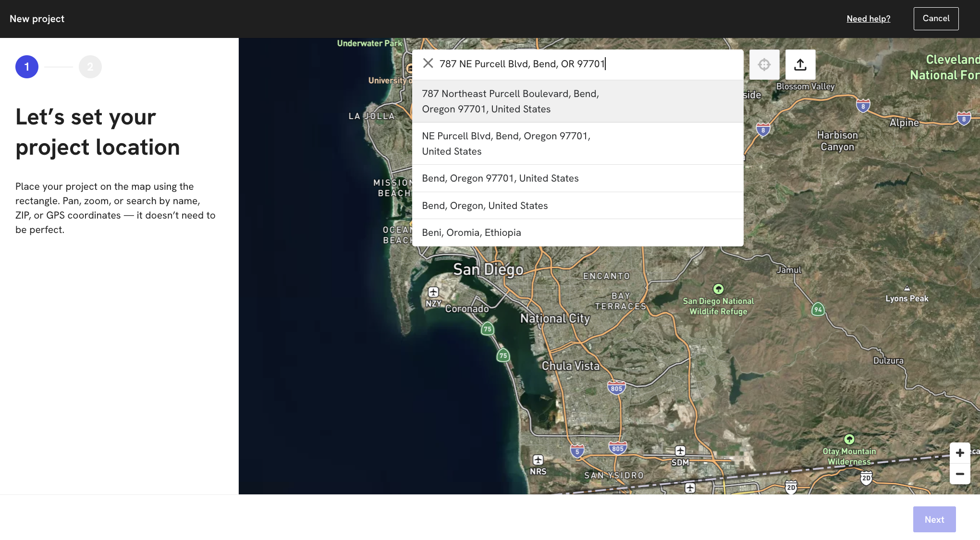This screenshot has height=540, width=980.
Task: Select the San Diego National Wildlife Refuge marker
Action: [717, 289]
